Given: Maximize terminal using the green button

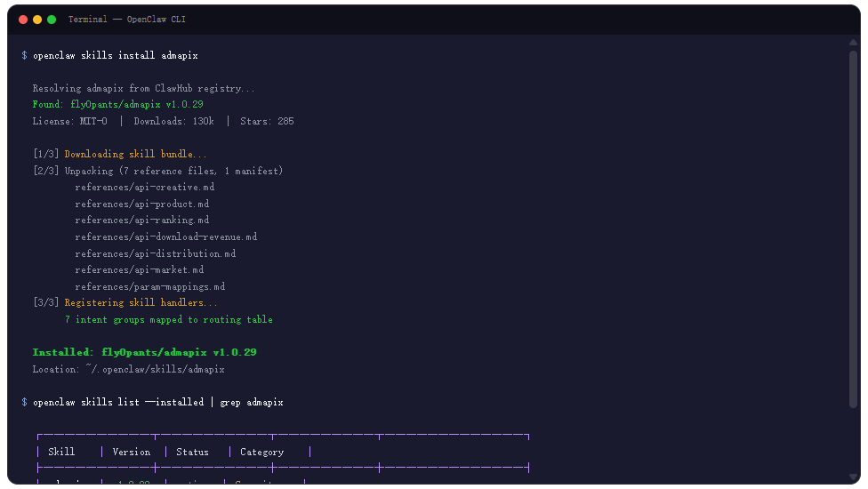Looking at the screenshot, I should point(52,20).
